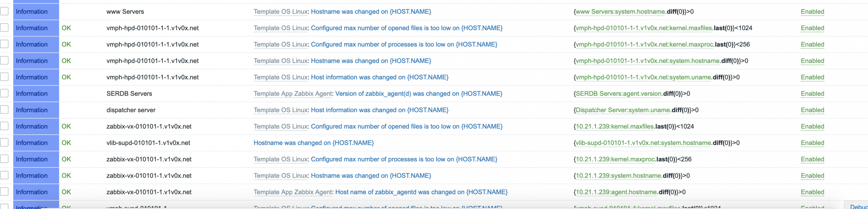Disable the www Servers trigger via its Enabled status
Viewport: 868px width, 209px height.
(x=812, y=12)
